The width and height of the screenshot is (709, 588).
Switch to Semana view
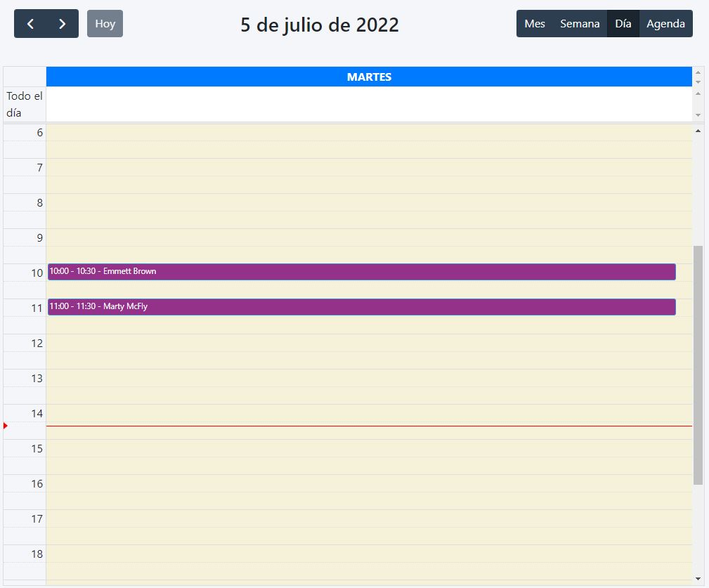coord(580,24)
